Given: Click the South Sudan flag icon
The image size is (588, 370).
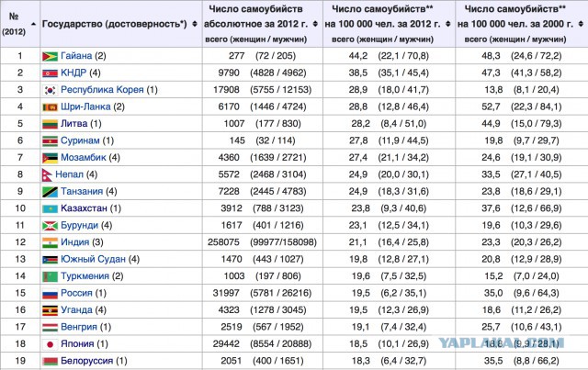Looking at the screenshot, I should click(50, 260).
